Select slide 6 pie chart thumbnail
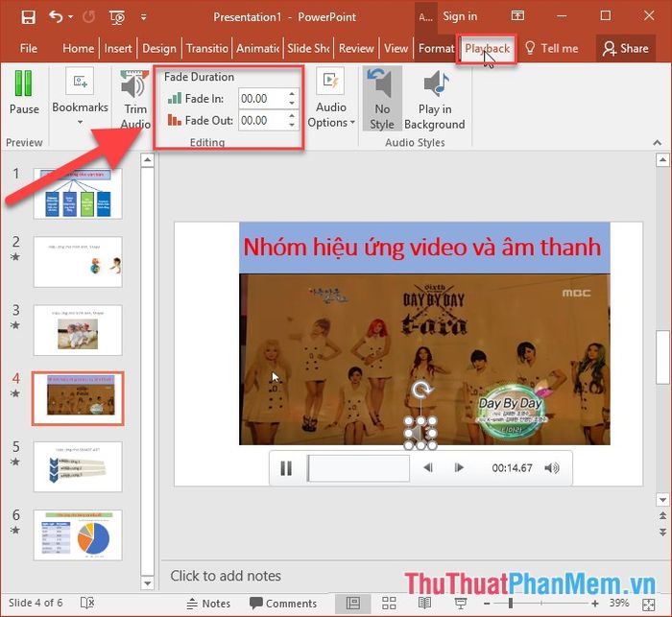Viewport: 672px width, 617px height. (x=78, y=534)
